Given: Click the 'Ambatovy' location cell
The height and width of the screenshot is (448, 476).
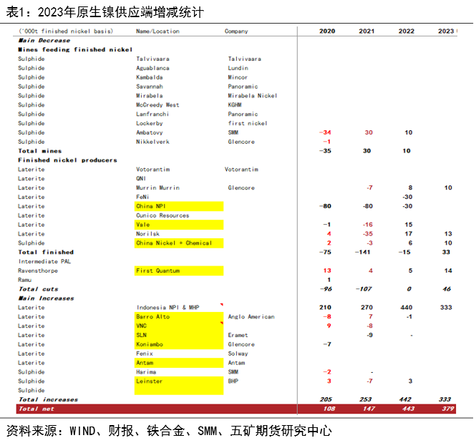Looking at the screenshot, I should [150, 132].
